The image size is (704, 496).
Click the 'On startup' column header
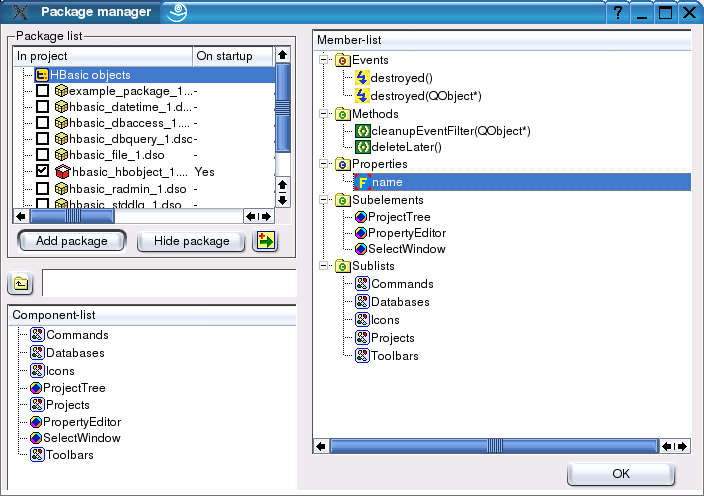coord(231,56)
